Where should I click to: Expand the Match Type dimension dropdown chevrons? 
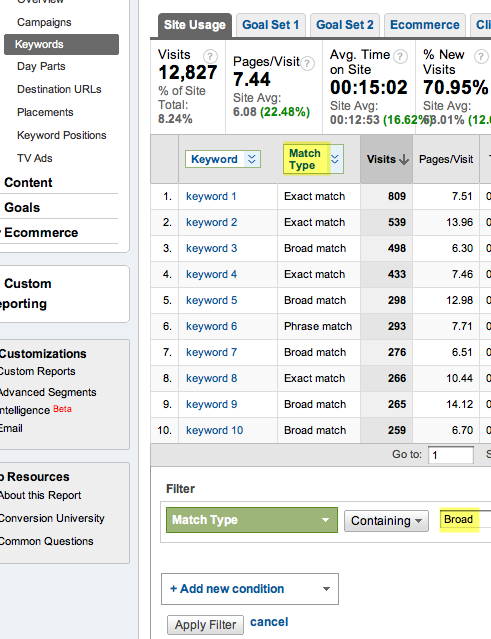pos(335,159)
